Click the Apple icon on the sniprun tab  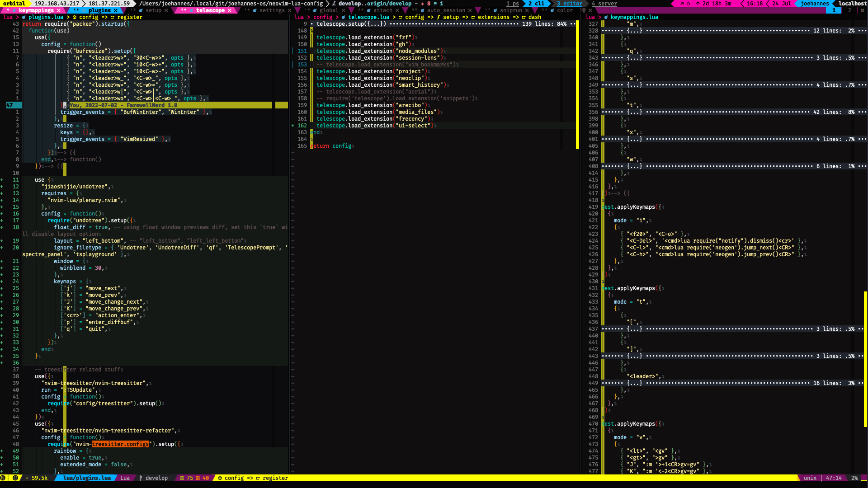point(495,10)
